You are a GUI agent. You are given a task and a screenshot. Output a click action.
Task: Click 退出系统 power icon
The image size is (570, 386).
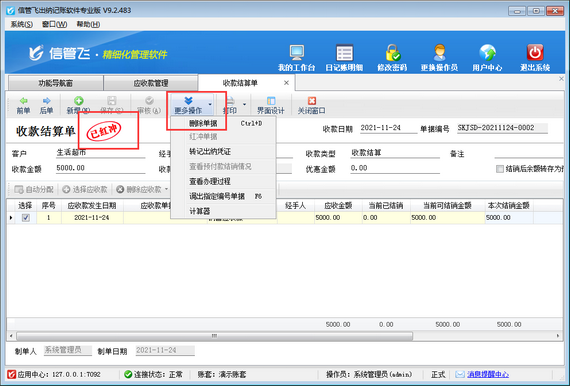[x=535, y=53]
